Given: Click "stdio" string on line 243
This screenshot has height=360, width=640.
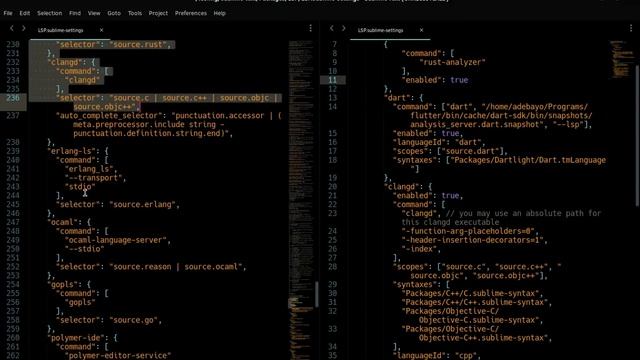Looking at the screenshot, I should coord(80,187).
